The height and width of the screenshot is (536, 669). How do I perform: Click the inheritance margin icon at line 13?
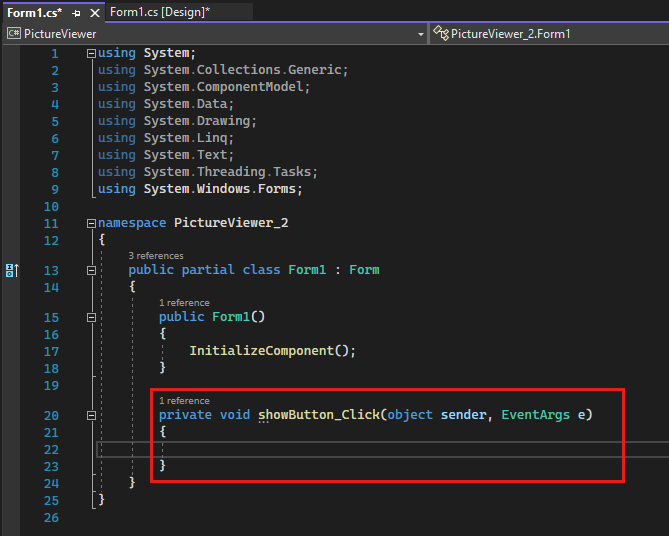point(12,270)
